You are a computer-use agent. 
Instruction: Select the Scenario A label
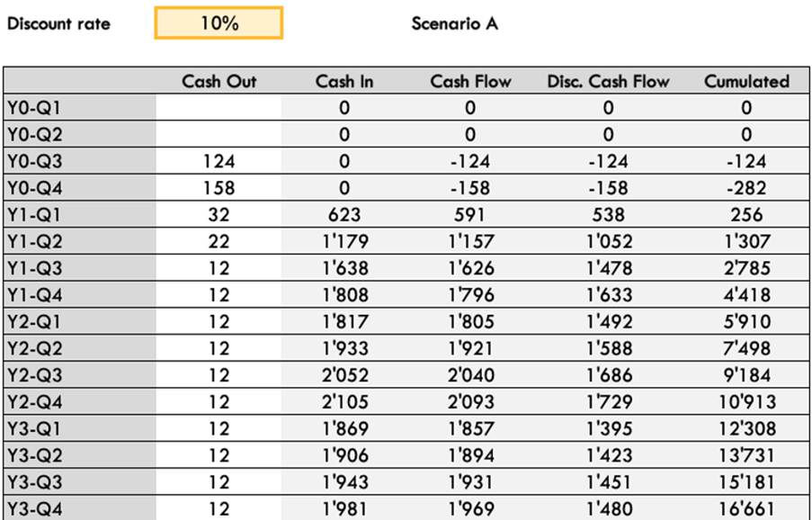[x=454, y=23]
